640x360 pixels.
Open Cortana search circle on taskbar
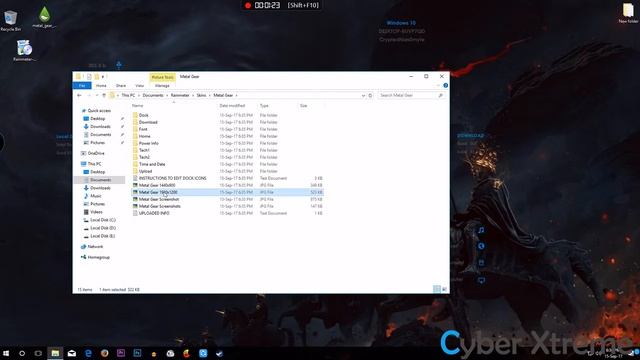click(x=22, y=353)
